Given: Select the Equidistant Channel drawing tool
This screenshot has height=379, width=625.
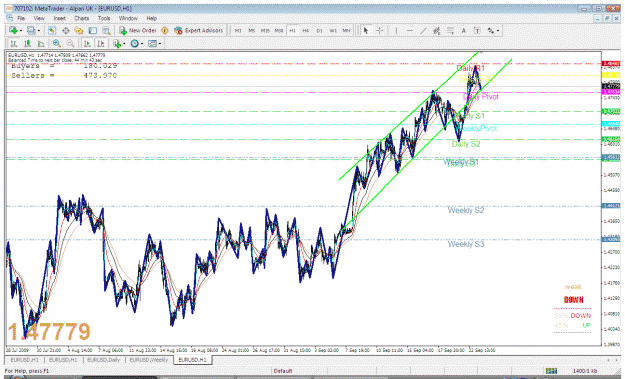Looking at the screenshot, I should 437,30.
